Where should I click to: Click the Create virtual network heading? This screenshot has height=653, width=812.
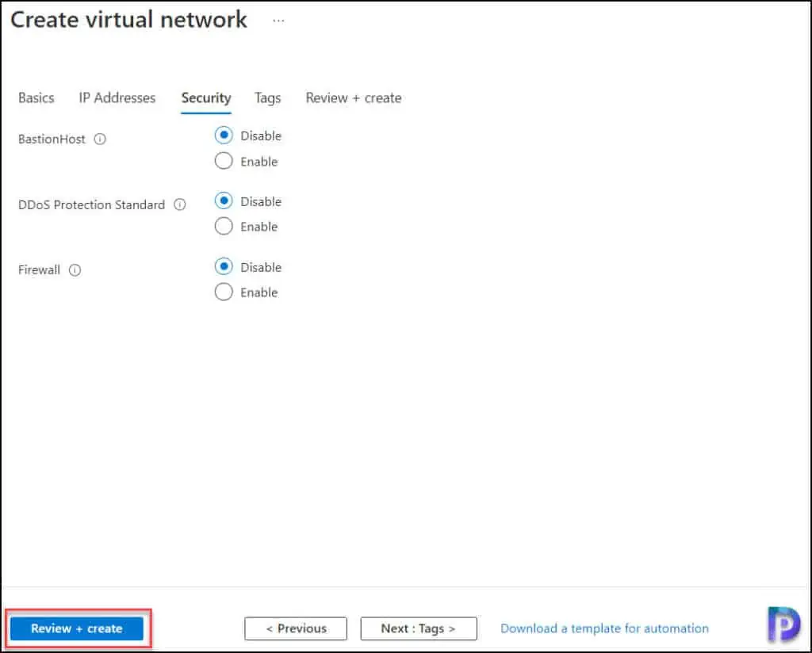(129, 20)
